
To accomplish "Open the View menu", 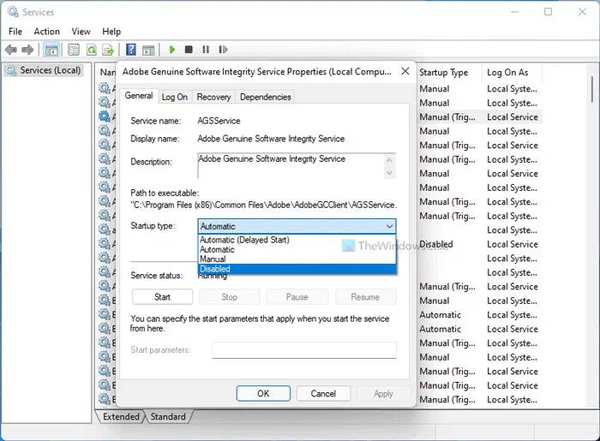I will pyautogui.click(x=81, y=31).
